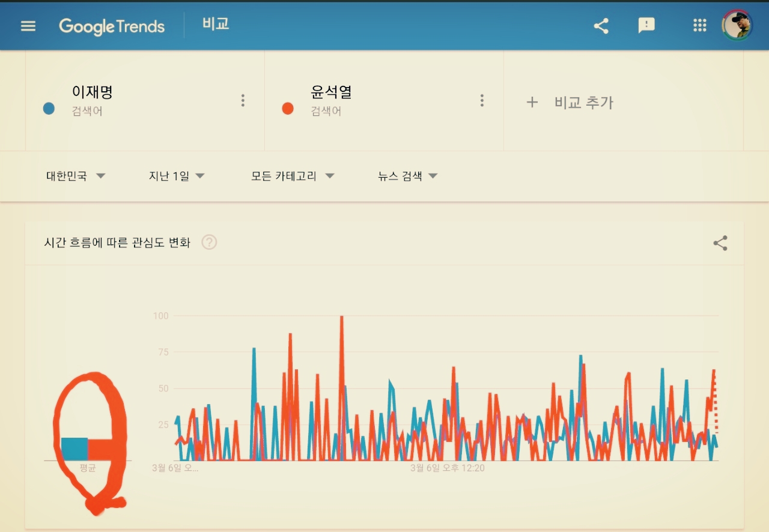Click the Google Trends logo
769x532 pixels.
pyautogui.click(x=112, y=26)
